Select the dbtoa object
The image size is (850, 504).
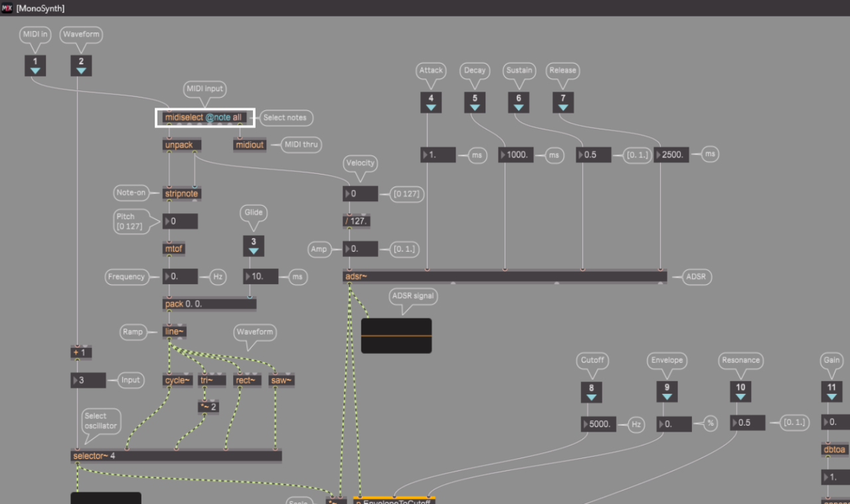[835, 450]
